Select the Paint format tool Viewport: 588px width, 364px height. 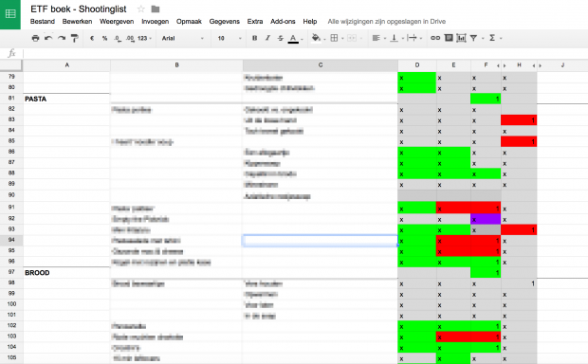(75, 38)
